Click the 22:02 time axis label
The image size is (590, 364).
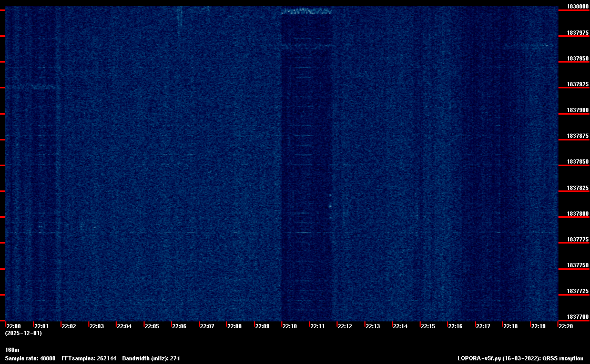[69, 326]
